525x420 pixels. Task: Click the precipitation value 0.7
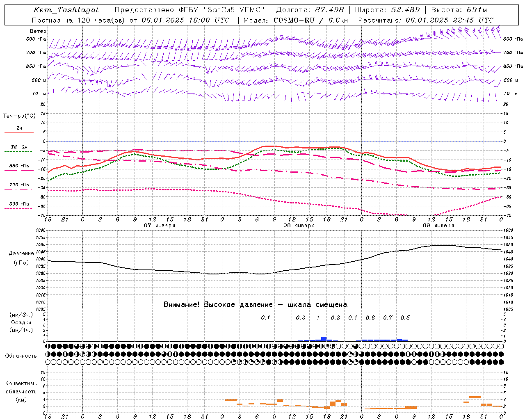(x=388, y=318)
